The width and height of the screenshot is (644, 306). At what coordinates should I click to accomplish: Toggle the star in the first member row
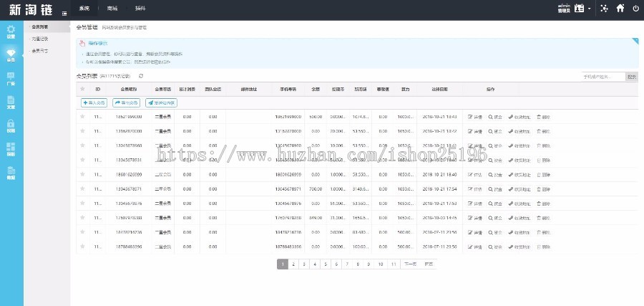click(83, 116)
